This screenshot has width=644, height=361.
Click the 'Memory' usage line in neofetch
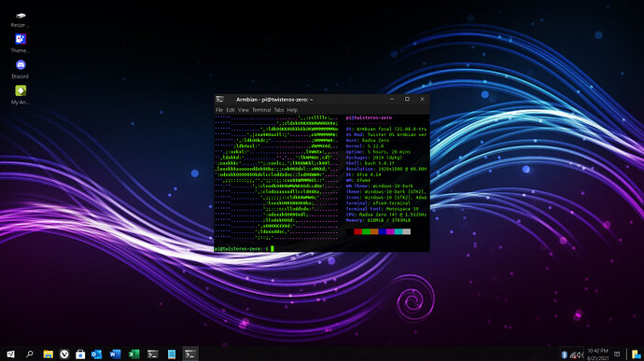[378, 220]
